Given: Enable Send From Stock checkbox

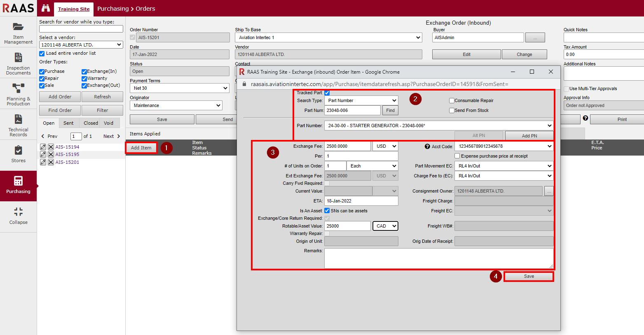Looking at the screenshot, I should click(x=452, y=110).
